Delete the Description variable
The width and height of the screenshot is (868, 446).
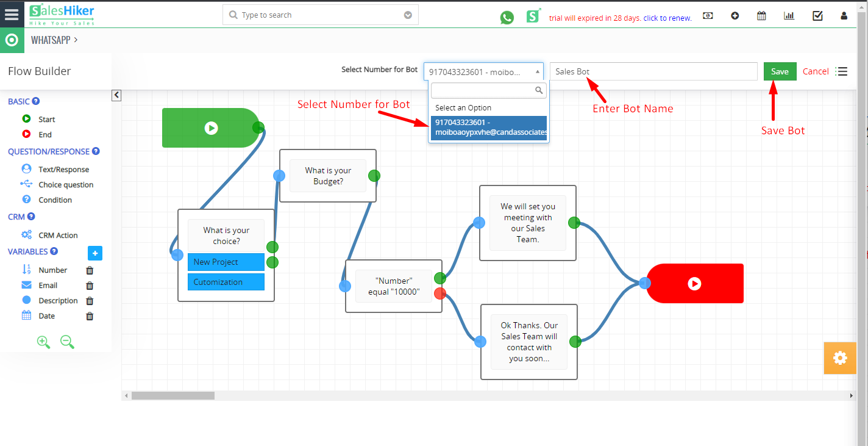point(90,301)
